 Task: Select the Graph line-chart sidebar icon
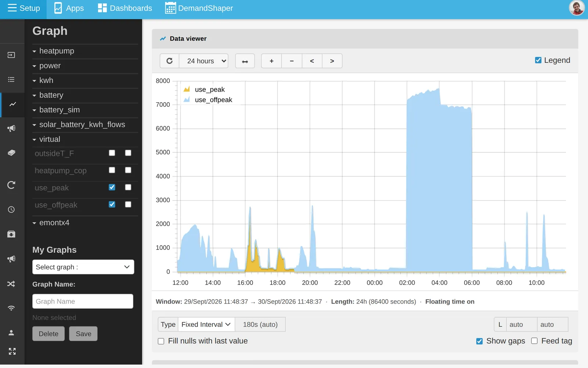pos(12,105)
